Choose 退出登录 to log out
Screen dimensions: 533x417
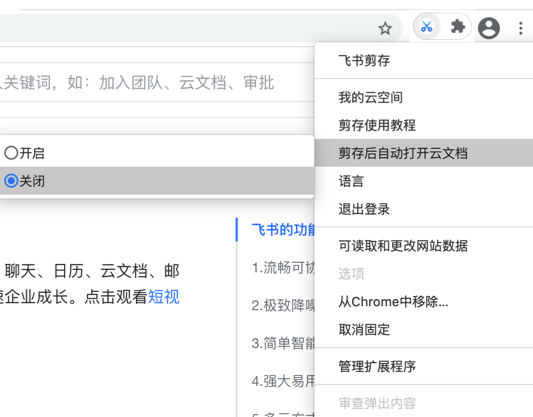424,209
